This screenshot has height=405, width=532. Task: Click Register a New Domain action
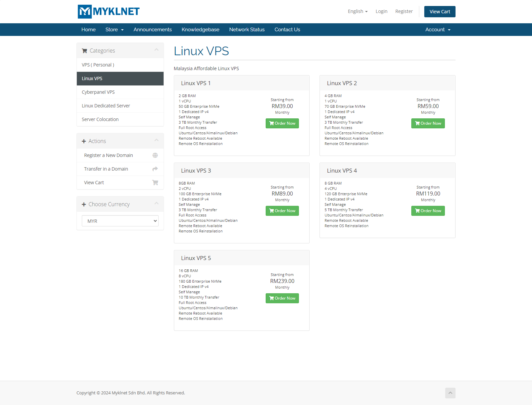coord(120,155)
